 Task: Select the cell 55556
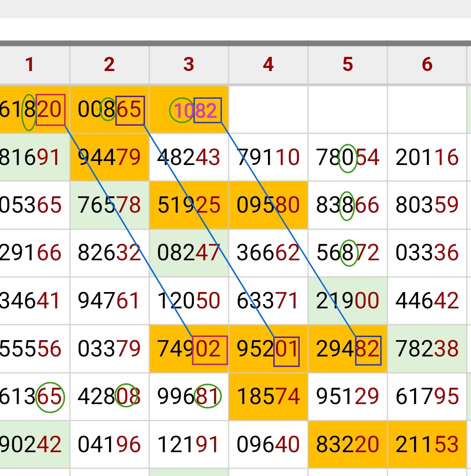pyautogui.click(x=34, y=348)
